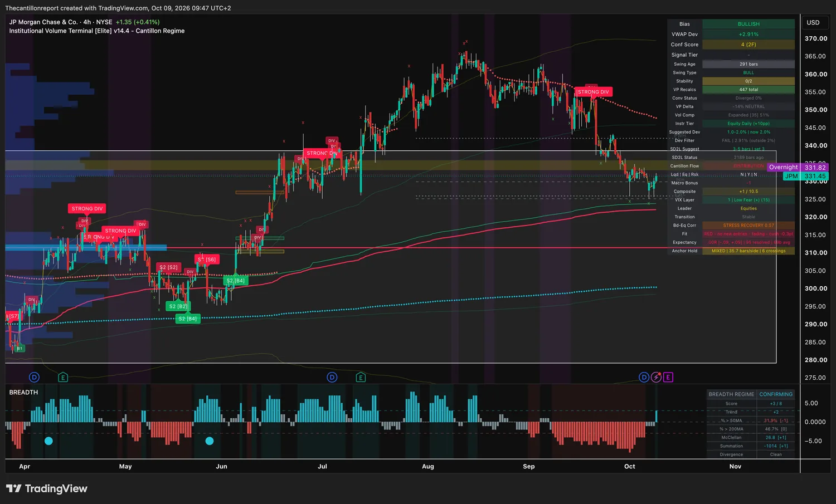Screen dimensions: 836x504
Task: Click the October dividend 'D' event icon
Action: (x=644, y=377)
